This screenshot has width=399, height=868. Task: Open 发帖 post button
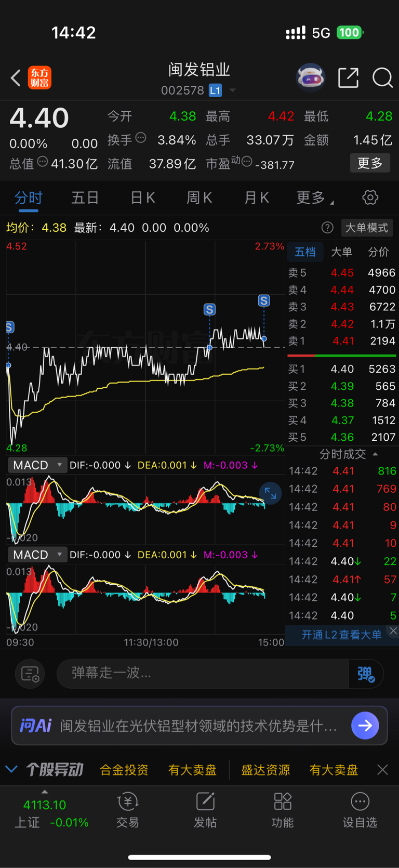(x=205, y=811)
